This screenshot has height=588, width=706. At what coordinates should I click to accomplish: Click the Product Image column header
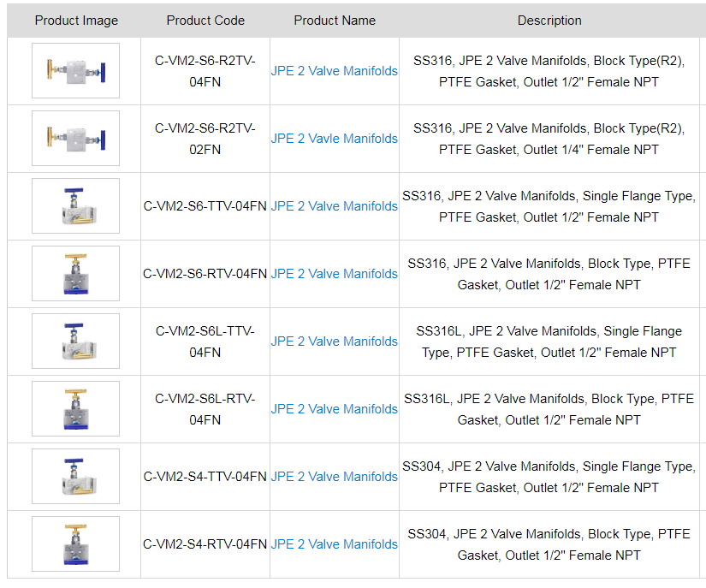76,21
